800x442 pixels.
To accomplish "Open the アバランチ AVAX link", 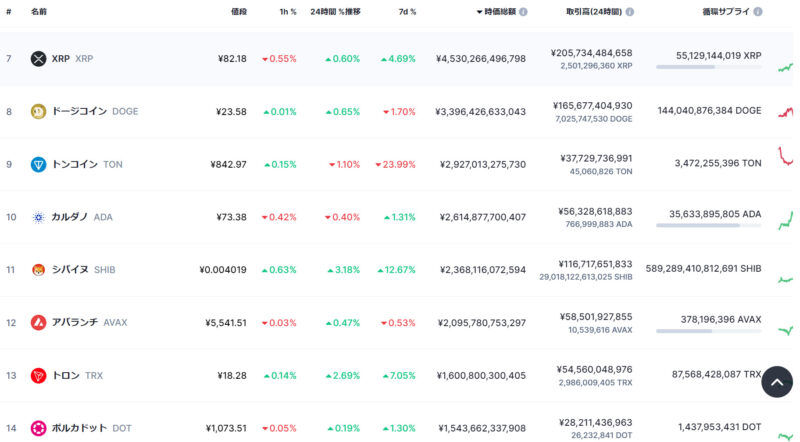I will pyautogui.click(x=89, y=323).
